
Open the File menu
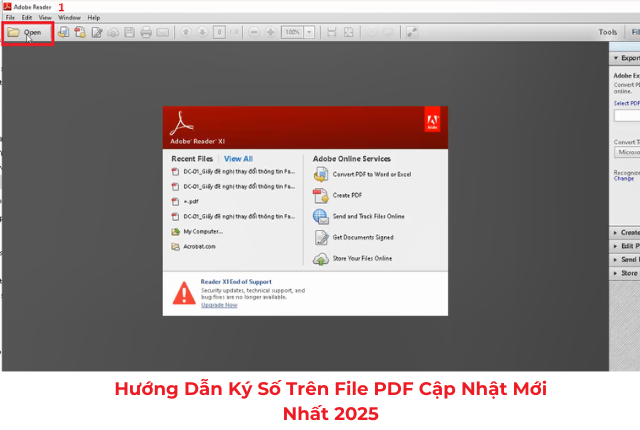(10, 17)
